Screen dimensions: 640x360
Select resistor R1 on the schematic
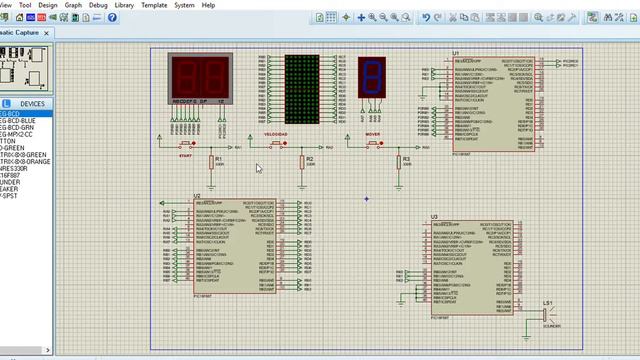click(211, 162)
